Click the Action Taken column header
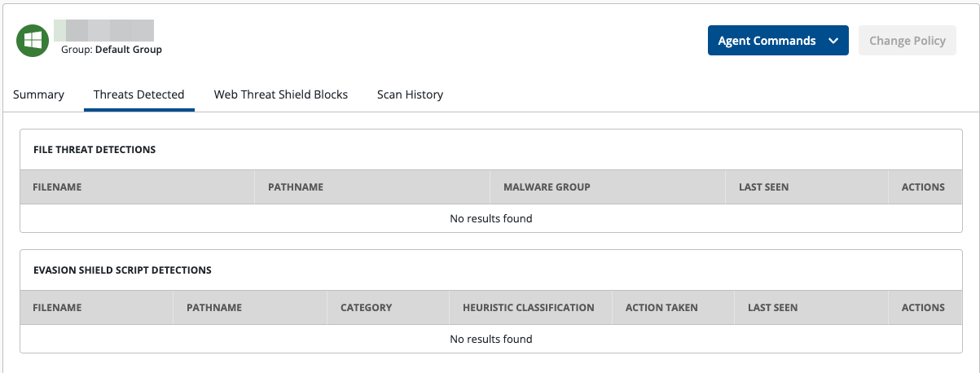Viewport: 980px width, 373px height. pos(661,308)
